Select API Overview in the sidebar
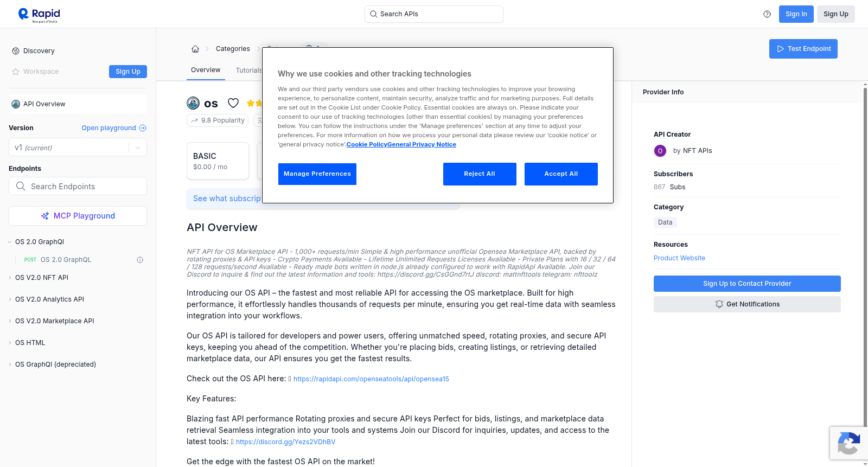Viewport: 868px width, 467px height. (78, 104)
